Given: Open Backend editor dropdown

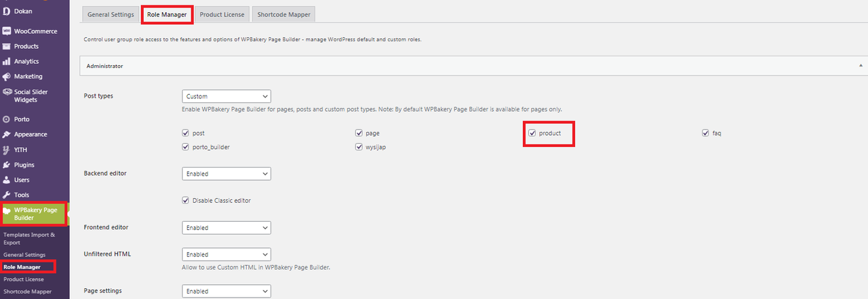Looking at the screenshot, I should tap(226, 174).
